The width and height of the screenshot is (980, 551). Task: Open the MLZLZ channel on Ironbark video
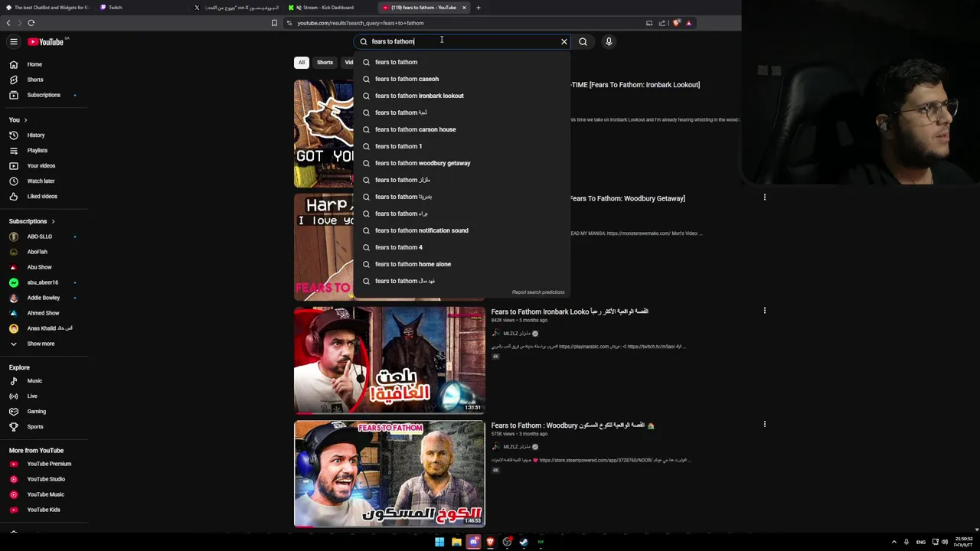[x=517, y=334]
